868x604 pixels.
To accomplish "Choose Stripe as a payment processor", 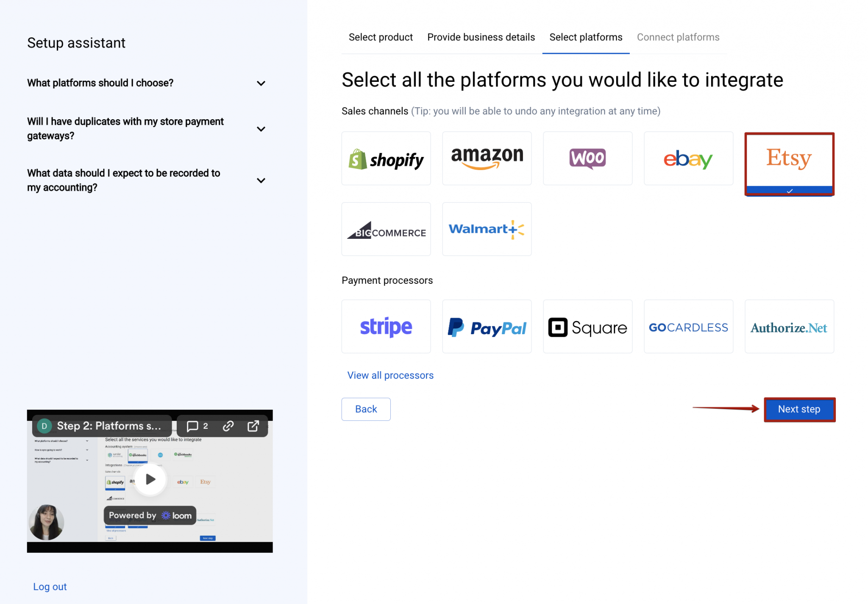I will click(x=386, y=326).
